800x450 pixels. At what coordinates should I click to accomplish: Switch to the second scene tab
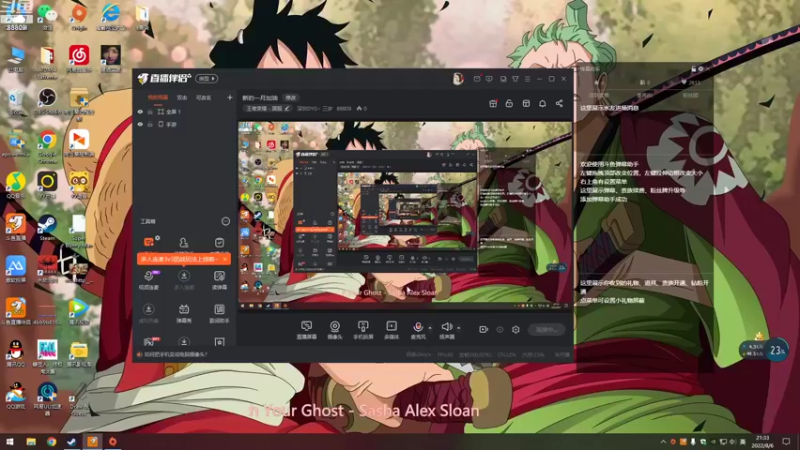coord(182,97)
